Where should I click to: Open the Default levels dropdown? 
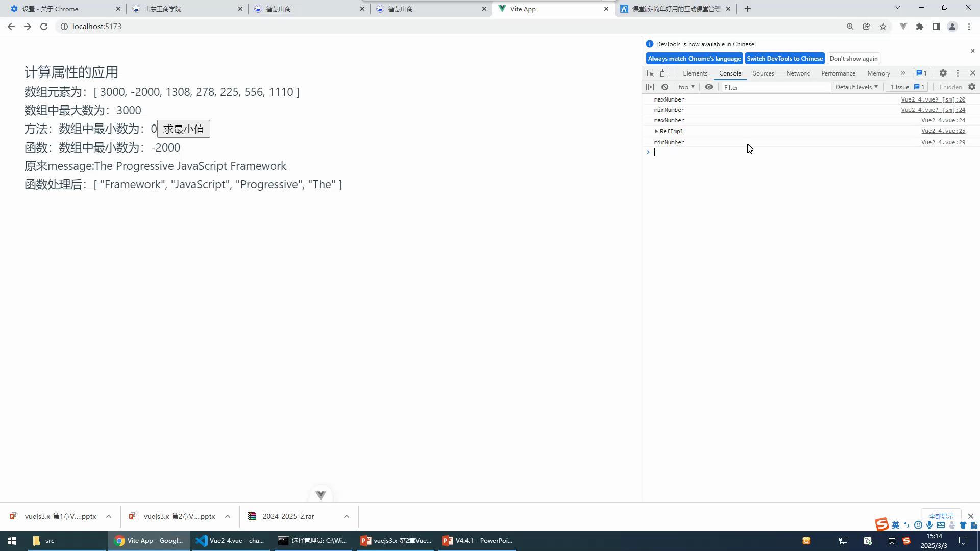click(x=856, y=87)
